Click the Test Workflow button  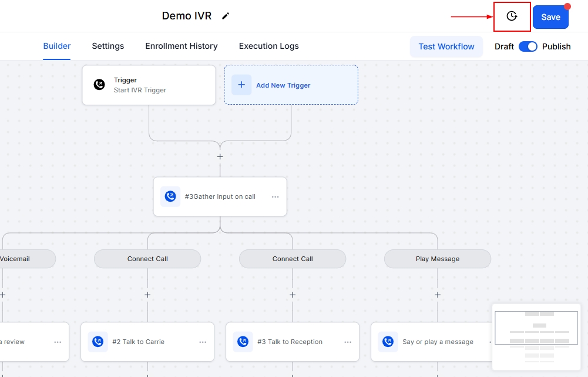pos(446,46)
